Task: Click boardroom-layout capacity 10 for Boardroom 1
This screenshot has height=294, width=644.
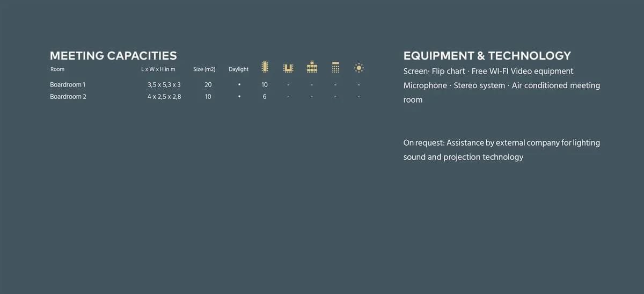Action: (265, 85)
